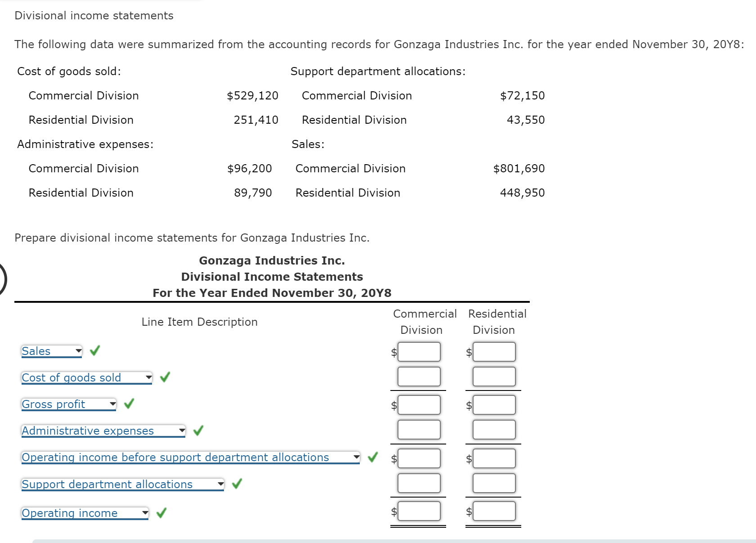This screenshot has height=543, width=756.
Task: Click the Residential Division Cost of goods sold field
Action: (x=494, y=377)
